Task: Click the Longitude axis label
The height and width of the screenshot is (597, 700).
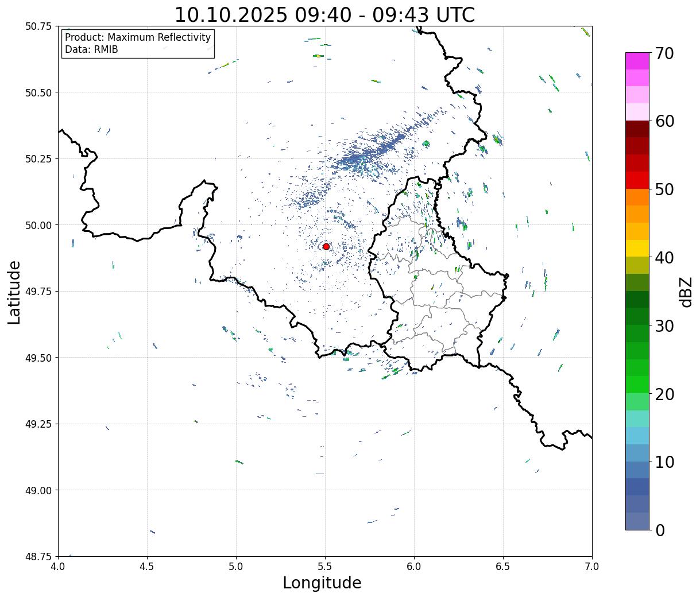Action: pos(322,583)
